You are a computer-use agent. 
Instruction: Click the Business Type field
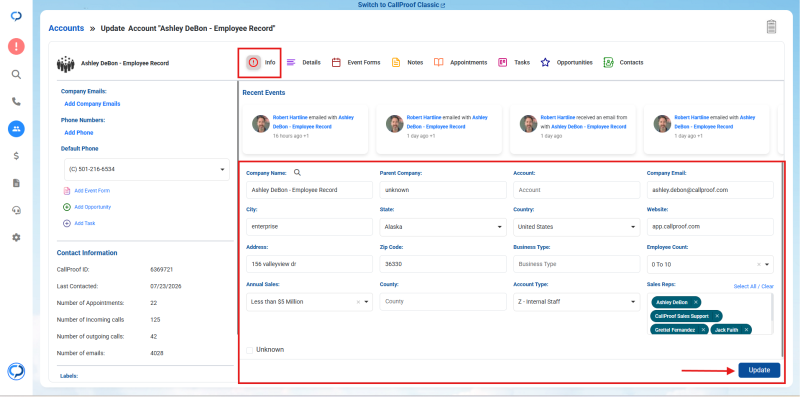pyautogui.click(x=577, y=264)
